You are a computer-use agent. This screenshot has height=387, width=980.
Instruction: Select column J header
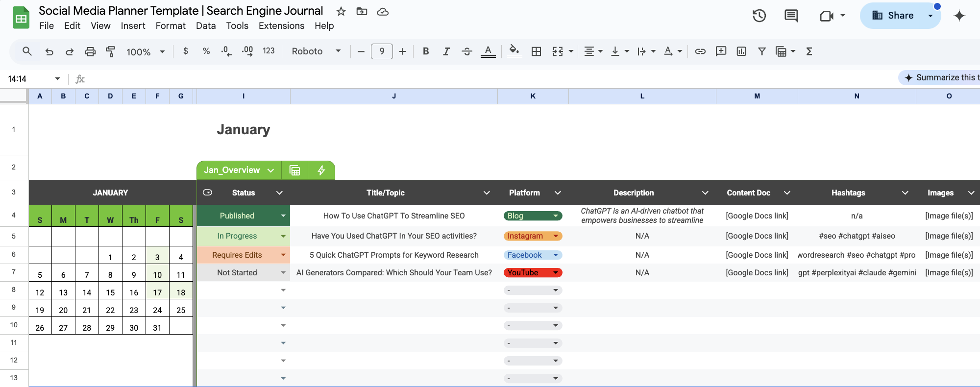click(394, 96)
